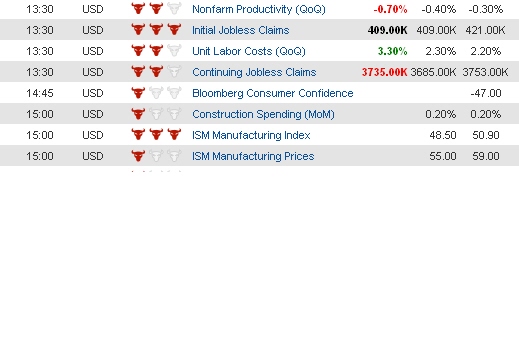Open the Nonfarm Productivity (QoQ) link

[259, 9]
